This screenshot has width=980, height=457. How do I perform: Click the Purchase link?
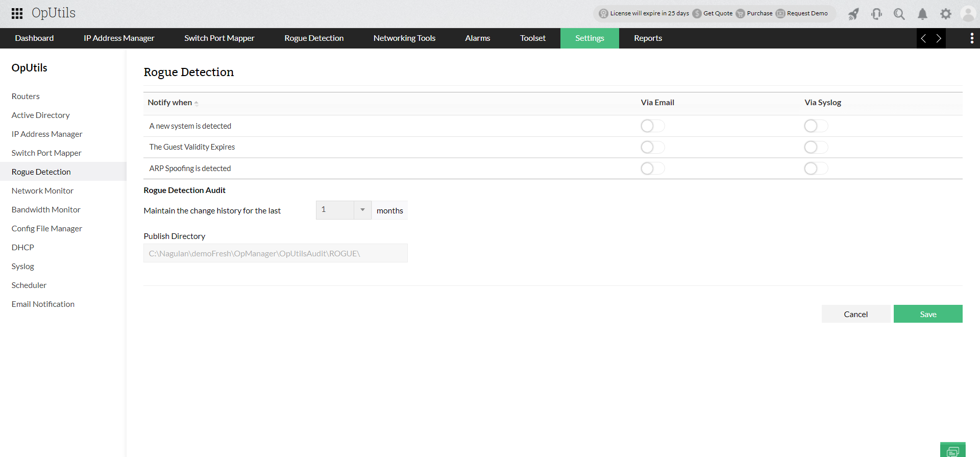point(759,14)
